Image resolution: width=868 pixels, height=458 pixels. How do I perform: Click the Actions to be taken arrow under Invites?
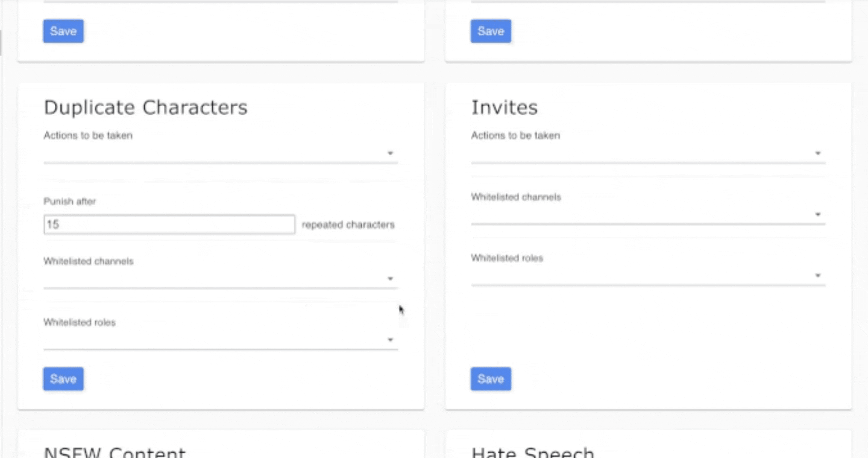tap(817, 153)
